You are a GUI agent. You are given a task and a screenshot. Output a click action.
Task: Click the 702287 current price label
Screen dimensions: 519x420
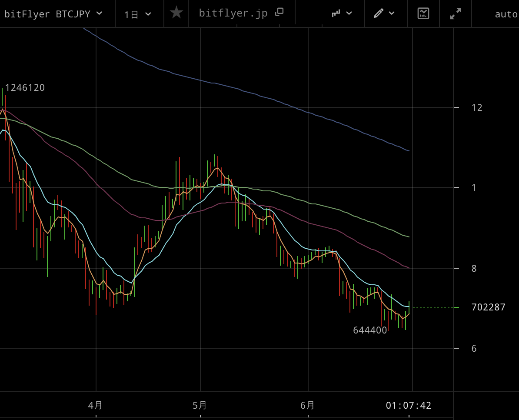pos(488,307)
